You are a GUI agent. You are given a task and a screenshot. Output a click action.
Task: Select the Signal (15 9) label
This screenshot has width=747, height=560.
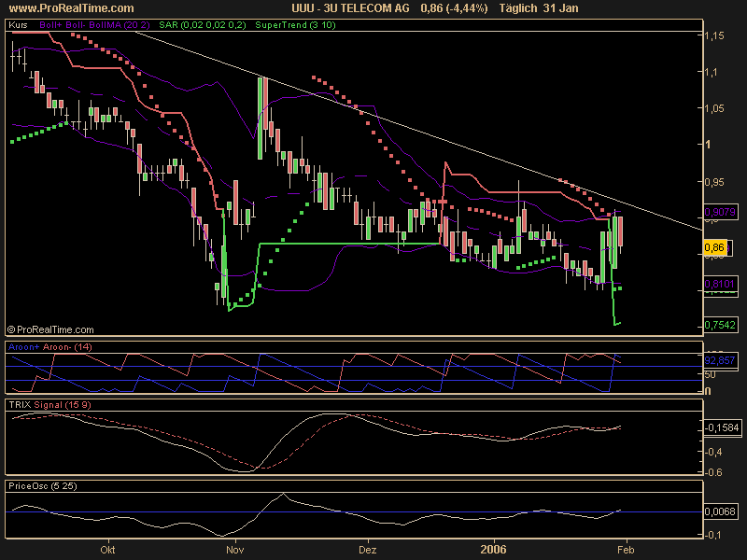tap(63, 405)
